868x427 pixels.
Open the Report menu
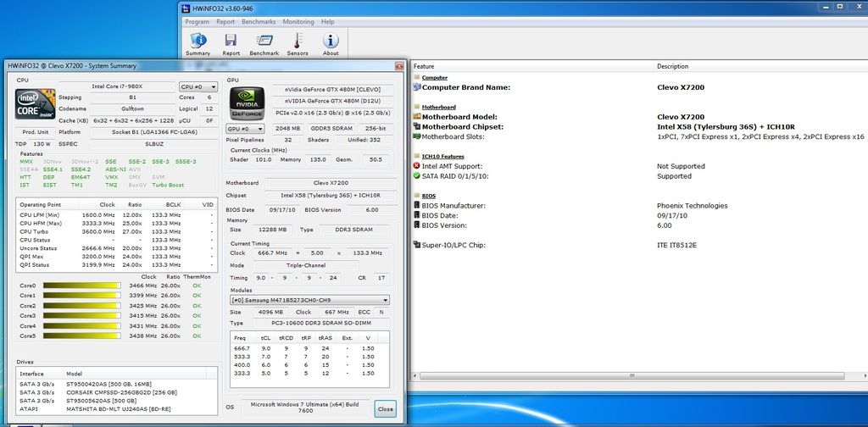click(225, 21)
